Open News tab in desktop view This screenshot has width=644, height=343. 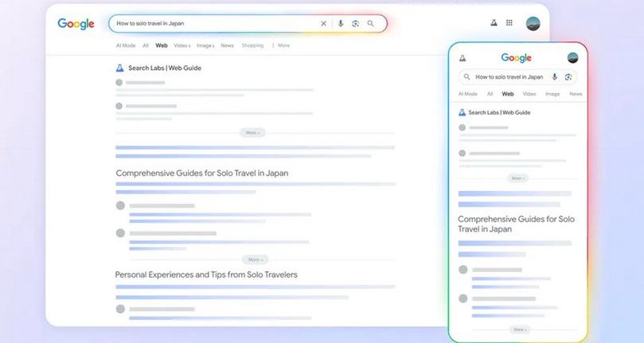[x=227, y=45]
